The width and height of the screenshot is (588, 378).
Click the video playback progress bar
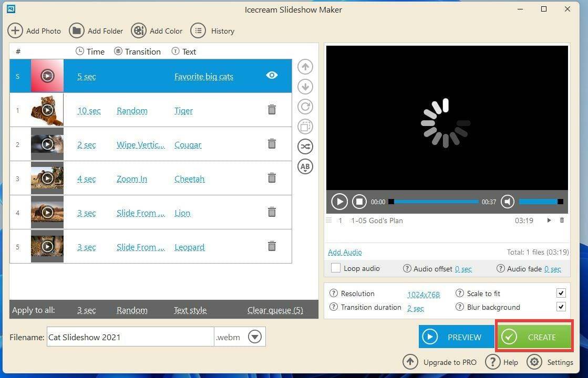pyautogui.click(x=433, y=201)
